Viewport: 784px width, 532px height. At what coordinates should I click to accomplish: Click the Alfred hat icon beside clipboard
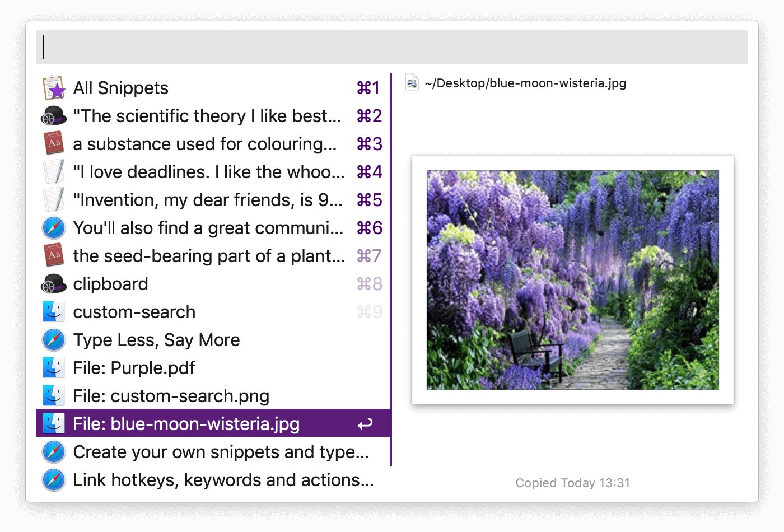coord(54,284)
